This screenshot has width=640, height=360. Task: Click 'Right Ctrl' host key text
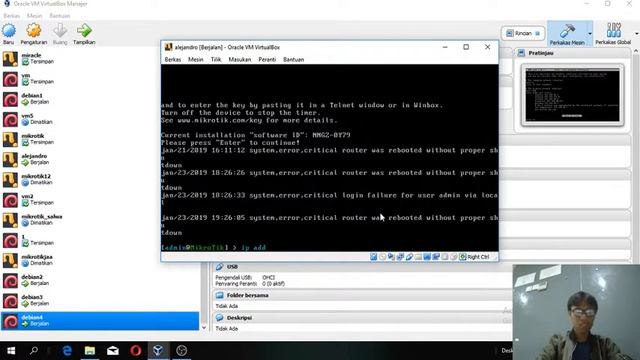pos(478,257)
